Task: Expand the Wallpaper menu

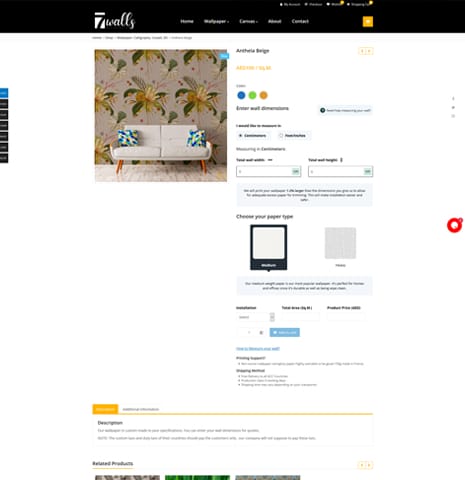Action: pyautogui.click(x=216, y=21)
